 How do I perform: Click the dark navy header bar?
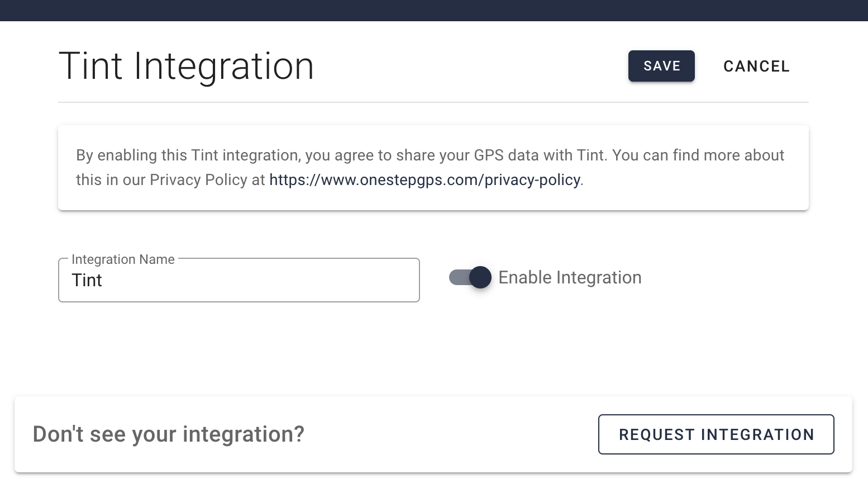pyautogui.click(x=434, y=10)
